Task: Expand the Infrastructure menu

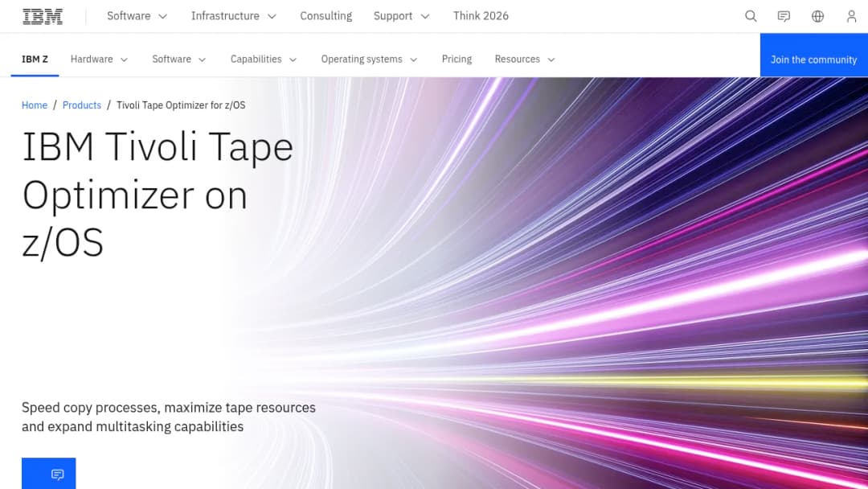Action: (234, 16)
